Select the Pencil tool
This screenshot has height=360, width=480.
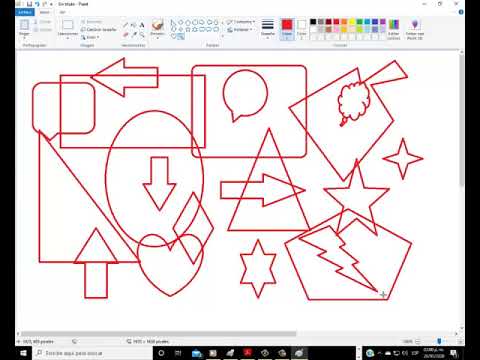coord(126,25)
